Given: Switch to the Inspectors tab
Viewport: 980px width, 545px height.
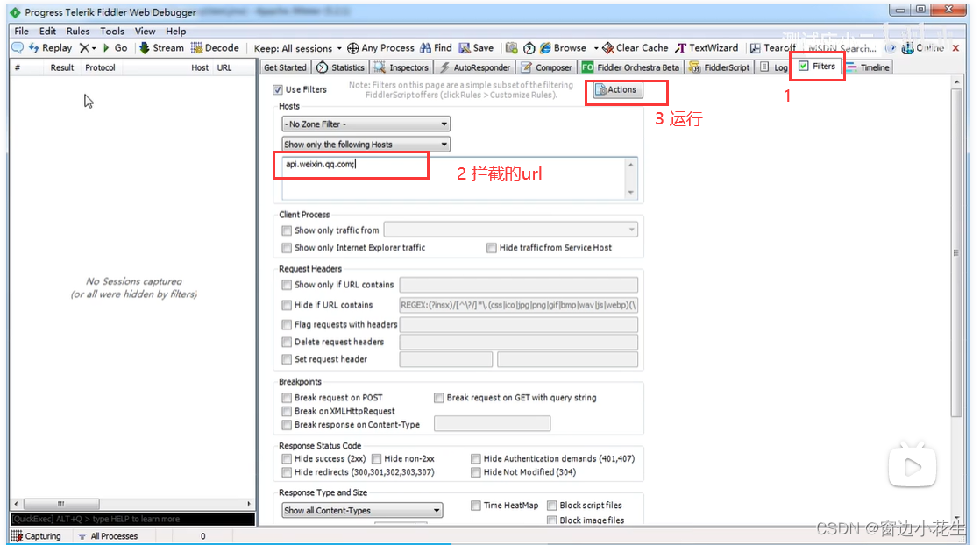Looking at the screenshot, I should (401, 67).
